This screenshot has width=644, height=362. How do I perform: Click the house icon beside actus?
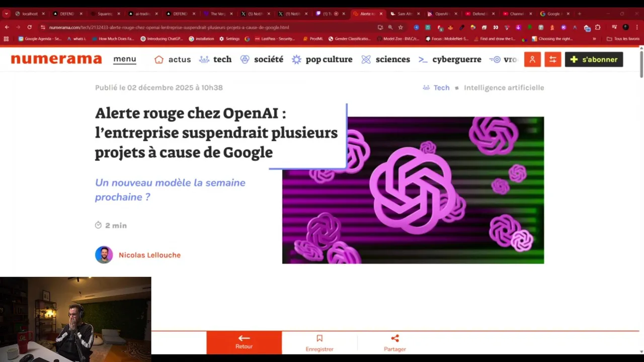[x=159, y=59]
